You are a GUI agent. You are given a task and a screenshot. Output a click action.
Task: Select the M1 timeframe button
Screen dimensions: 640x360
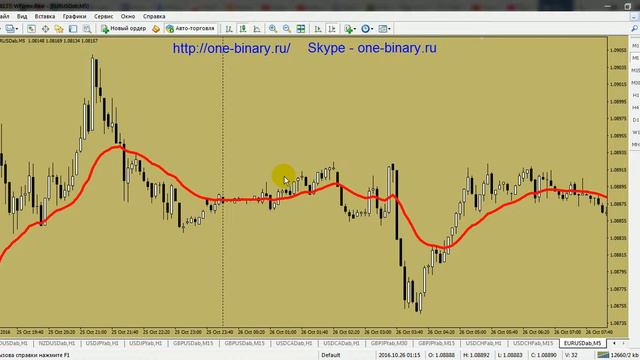[x=635, y=46]
